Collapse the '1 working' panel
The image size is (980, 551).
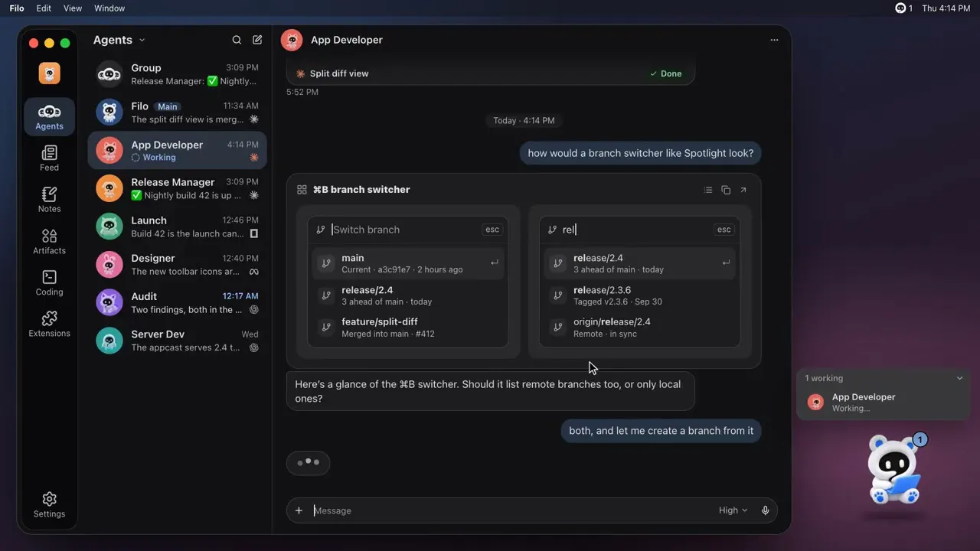(959, 378)
